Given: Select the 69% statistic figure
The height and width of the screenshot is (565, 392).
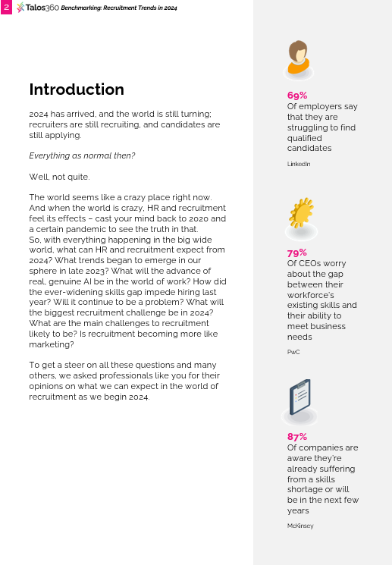Looking at the screenshot, I should tap(297, 96).
